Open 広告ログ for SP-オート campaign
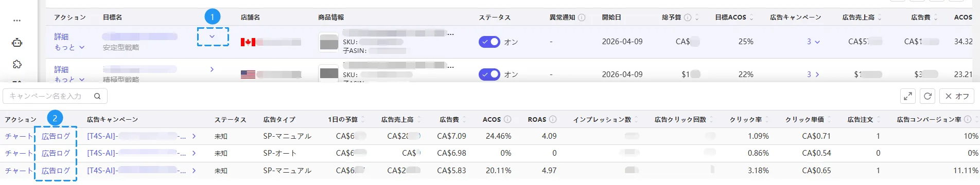 coord(56,153)
